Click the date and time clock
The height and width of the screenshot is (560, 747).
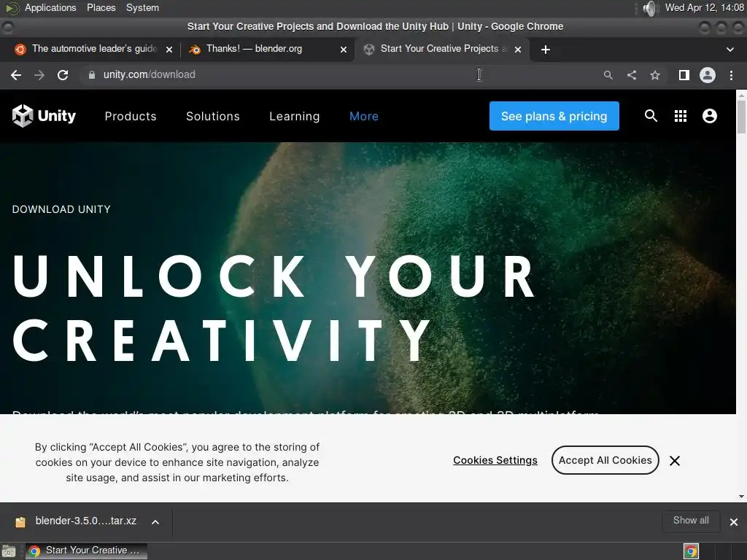(704, 7)
